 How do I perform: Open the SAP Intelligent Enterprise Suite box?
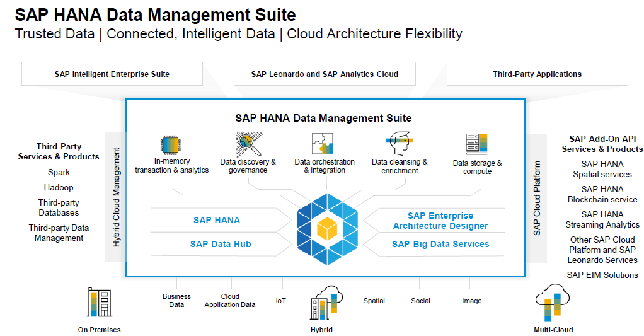[112, 74]
